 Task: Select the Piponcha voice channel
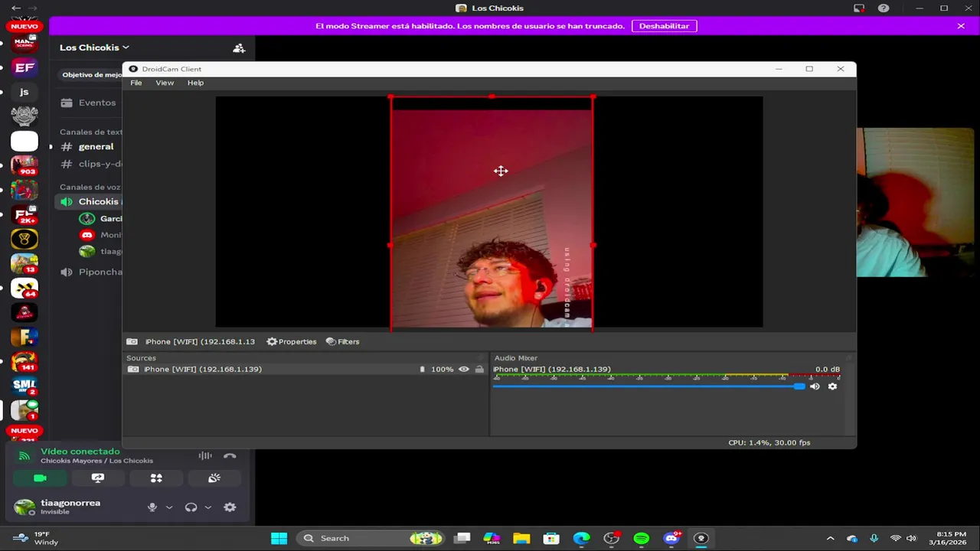91,272
